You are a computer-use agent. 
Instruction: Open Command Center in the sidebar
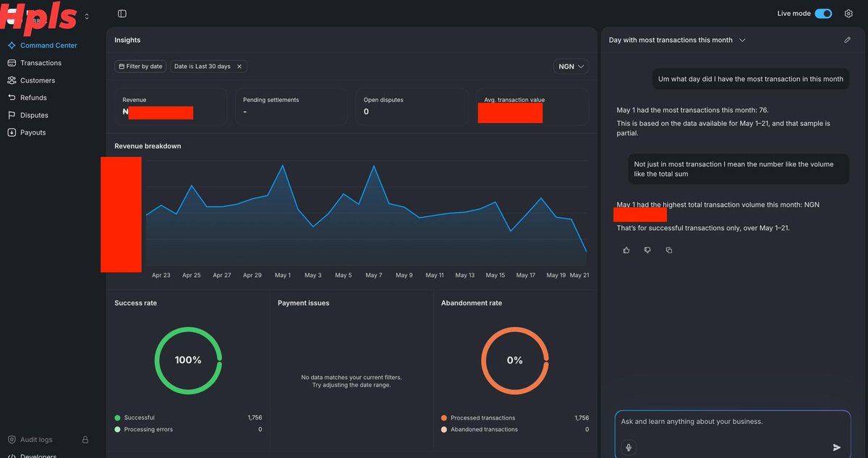48,46
